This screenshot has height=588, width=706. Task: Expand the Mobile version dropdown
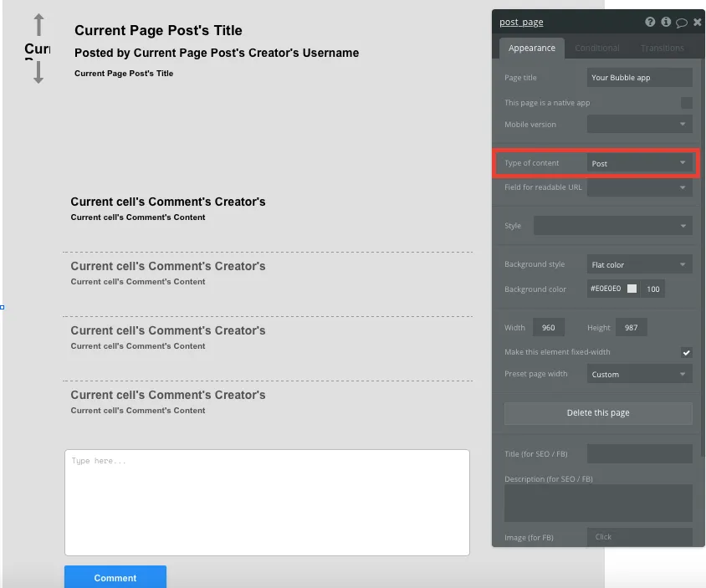(x=639, y=125)
